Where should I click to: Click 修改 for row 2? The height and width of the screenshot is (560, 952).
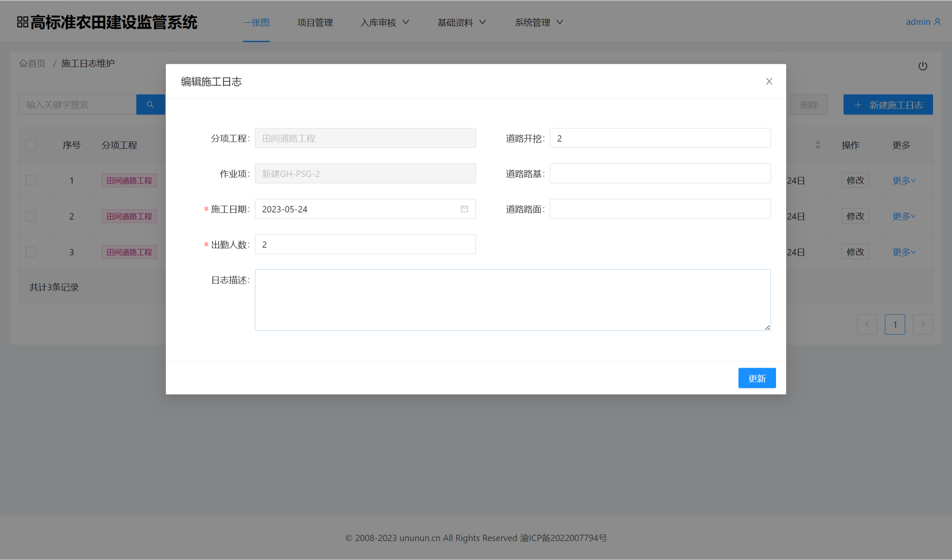(x=855, y=216)
